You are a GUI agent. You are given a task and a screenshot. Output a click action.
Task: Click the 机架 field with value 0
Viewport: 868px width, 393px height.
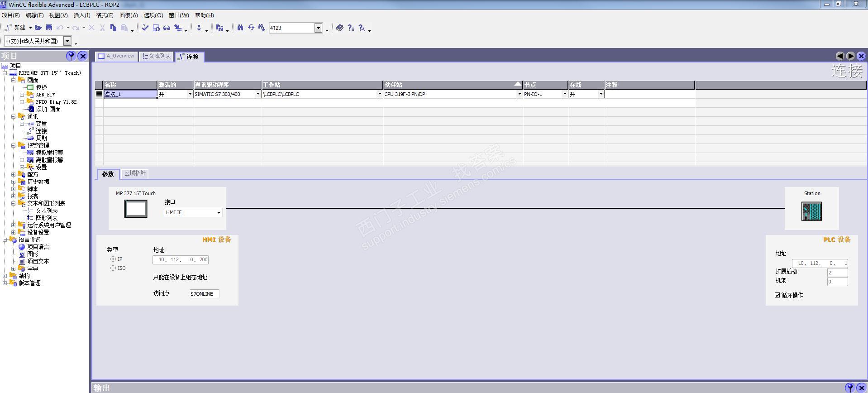[x=837, y=282]
